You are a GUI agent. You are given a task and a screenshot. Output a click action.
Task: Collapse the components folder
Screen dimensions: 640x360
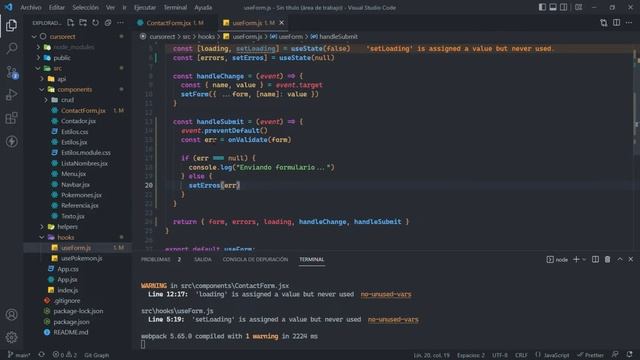point(42,89)
